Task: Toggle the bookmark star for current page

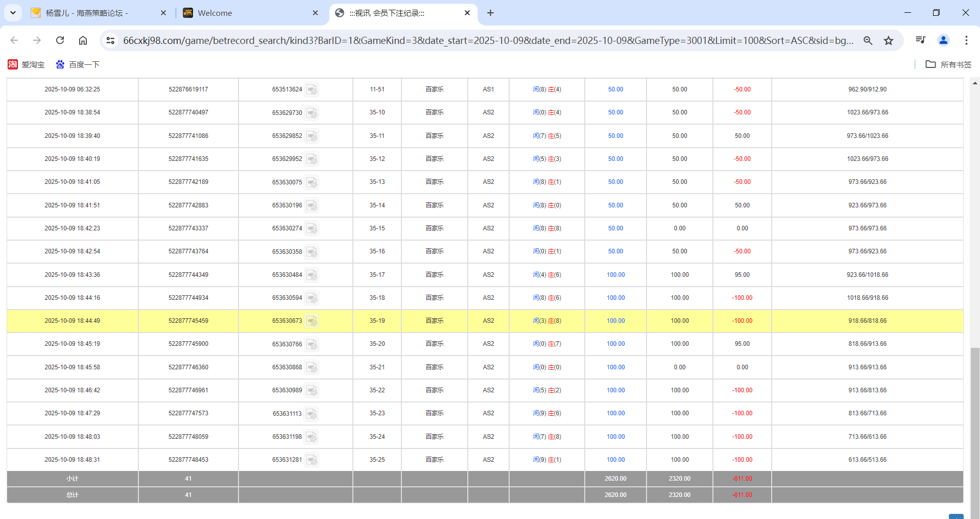Action: click(889, 40)
